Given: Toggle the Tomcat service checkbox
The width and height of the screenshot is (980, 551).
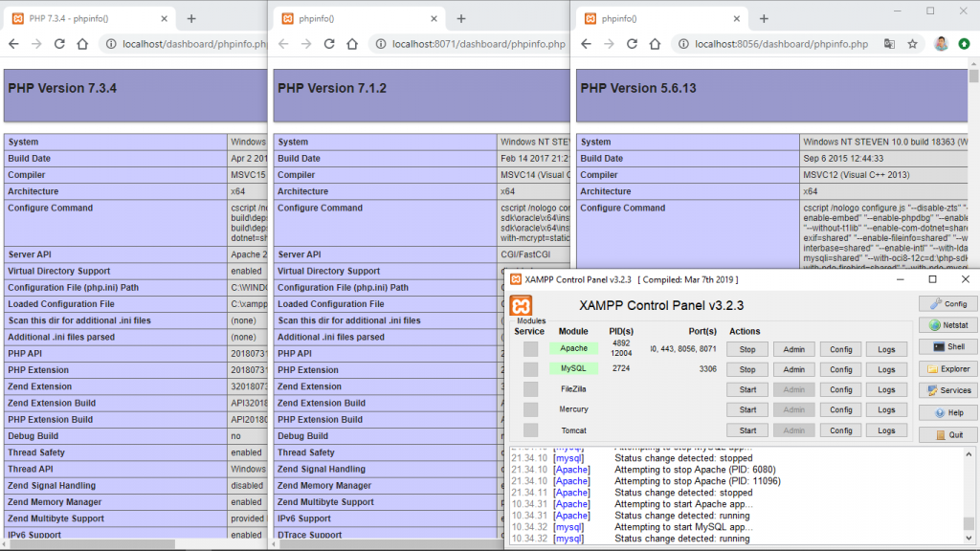Looking at the screenshot, I should pyautogui.click(x=530, y=430).
